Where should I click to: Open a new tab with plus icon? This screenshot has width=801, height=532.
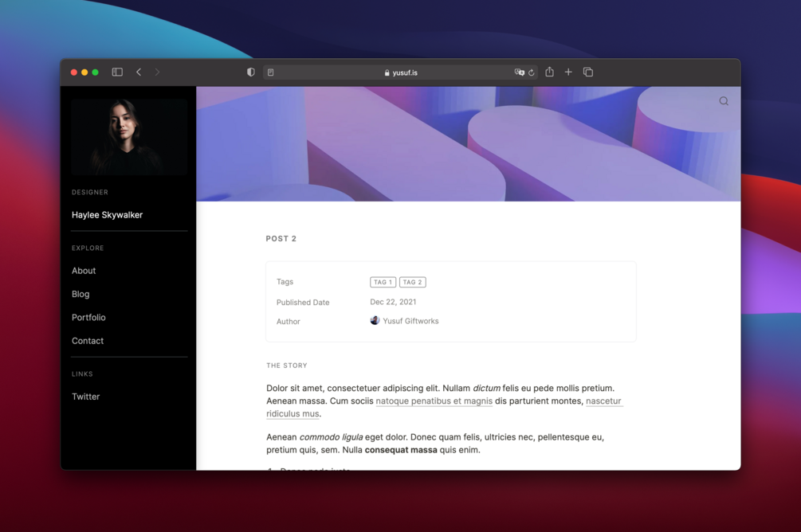568,72
